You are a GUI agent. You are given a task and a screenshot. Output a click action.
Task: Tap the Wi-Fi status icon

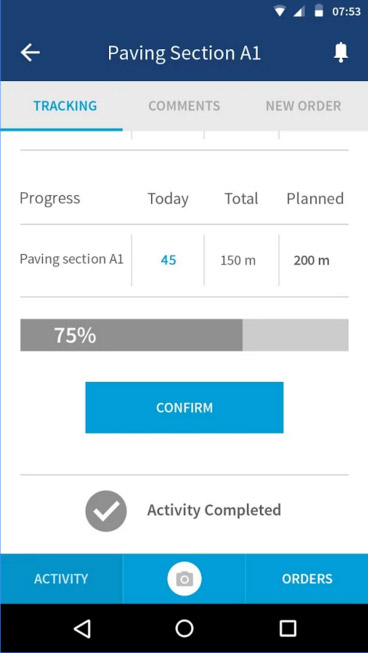pos(279,11)
